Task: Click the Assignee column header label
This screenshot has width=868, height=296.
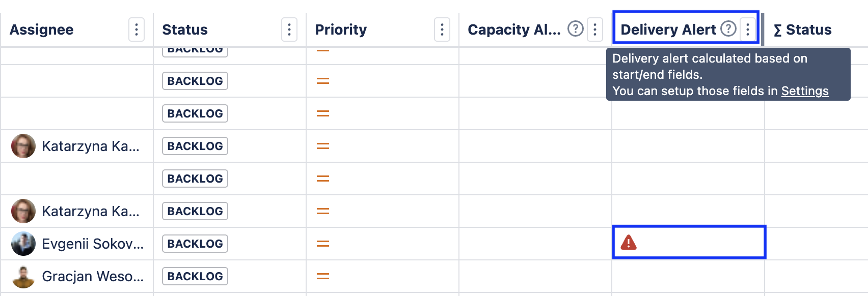Action: click(42, 29)
